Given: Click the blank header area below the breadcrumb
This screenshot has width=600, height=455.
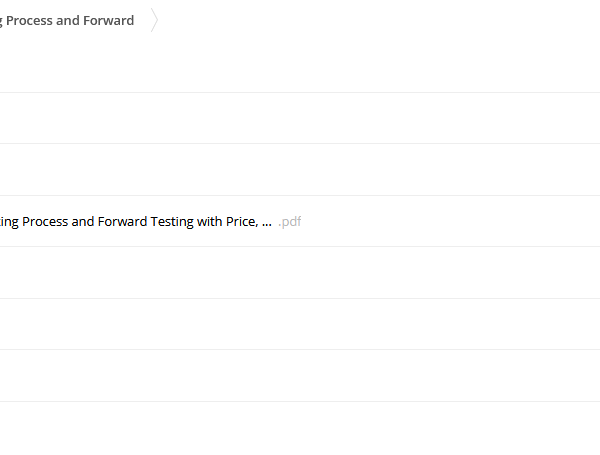Looking at the screenshot, I should [300, 63].
